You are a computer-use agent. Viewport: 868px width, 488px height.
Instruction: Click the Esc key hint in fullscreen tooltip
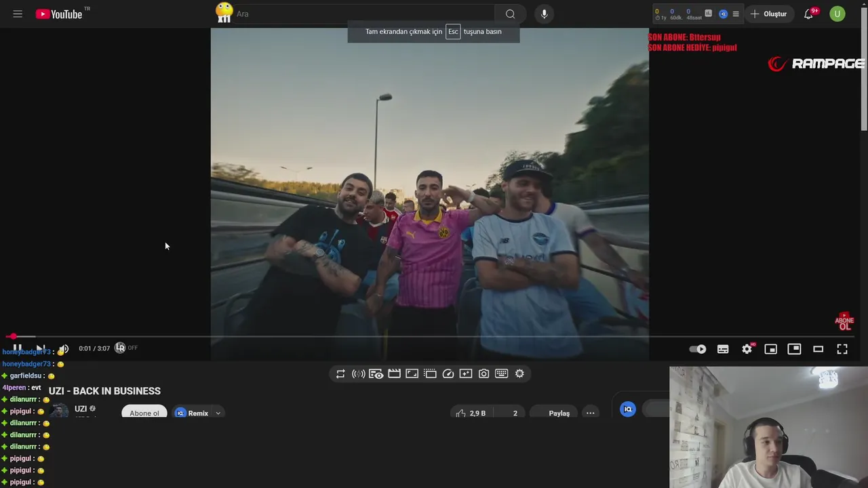pos(453,32)
